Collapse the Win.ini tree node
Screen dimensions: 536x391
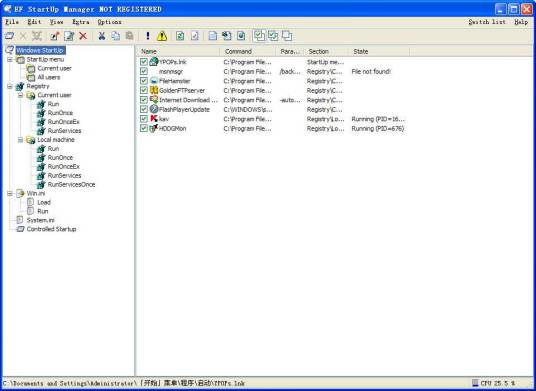click(x=10, y=193)
